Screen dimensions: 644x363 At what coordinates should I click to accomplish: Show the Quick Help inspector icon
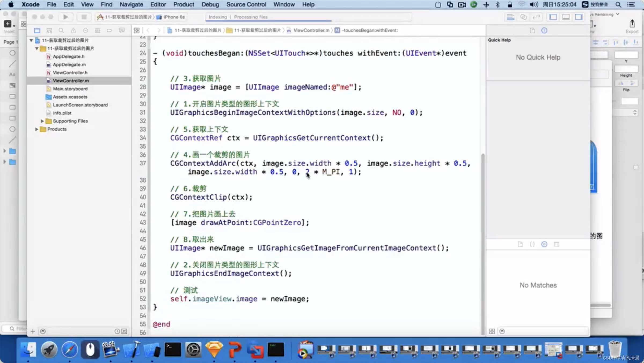point(544,30)
